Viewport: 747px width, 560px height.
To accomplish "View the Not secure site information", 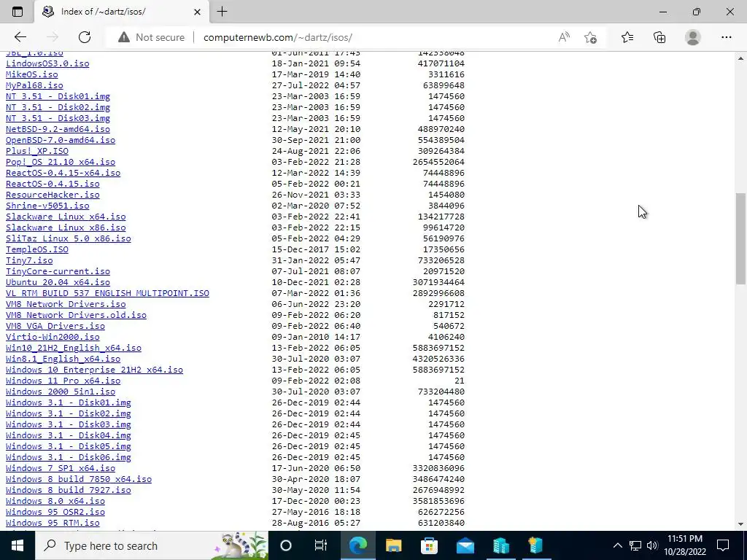I will pos(151,37).
